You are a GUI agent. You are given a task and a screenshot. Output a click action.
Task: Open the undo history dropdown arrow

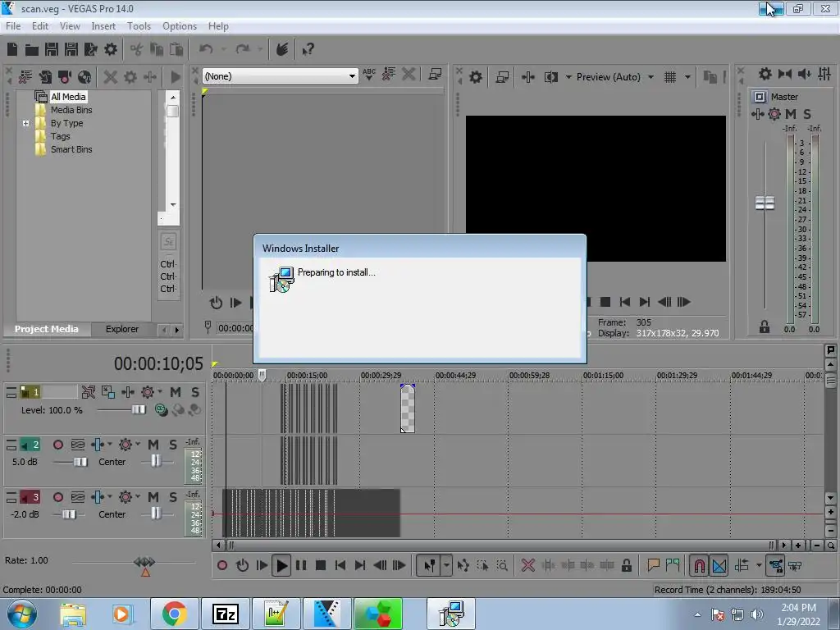click(x=223, y=49)
